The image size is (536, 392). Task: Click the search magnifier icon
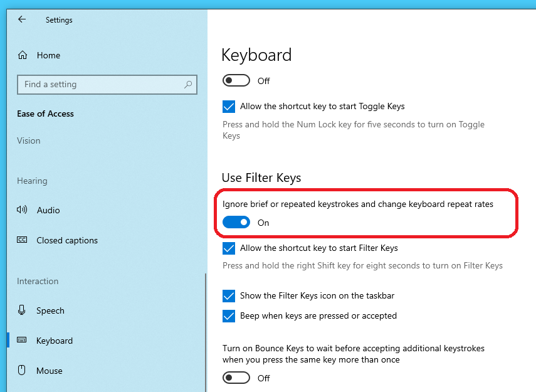point(187,85)
